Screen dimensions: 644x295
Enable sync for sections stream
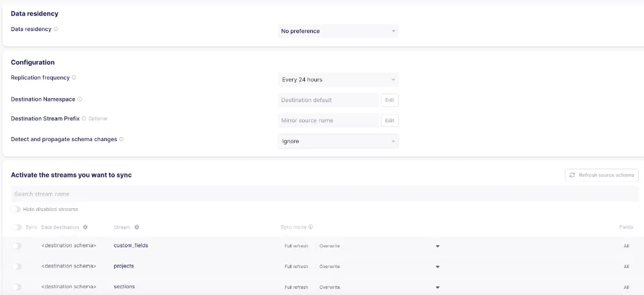(16, 287)
